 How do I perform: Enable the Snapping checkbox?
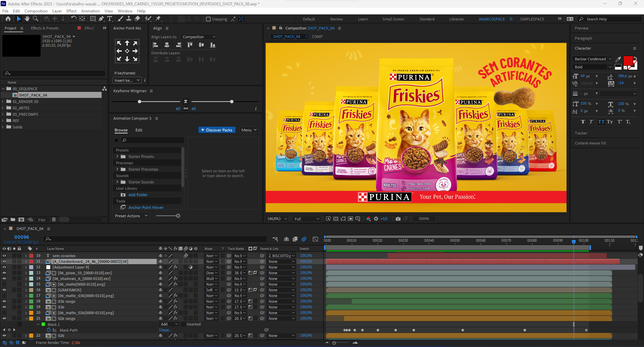(208, 19)
